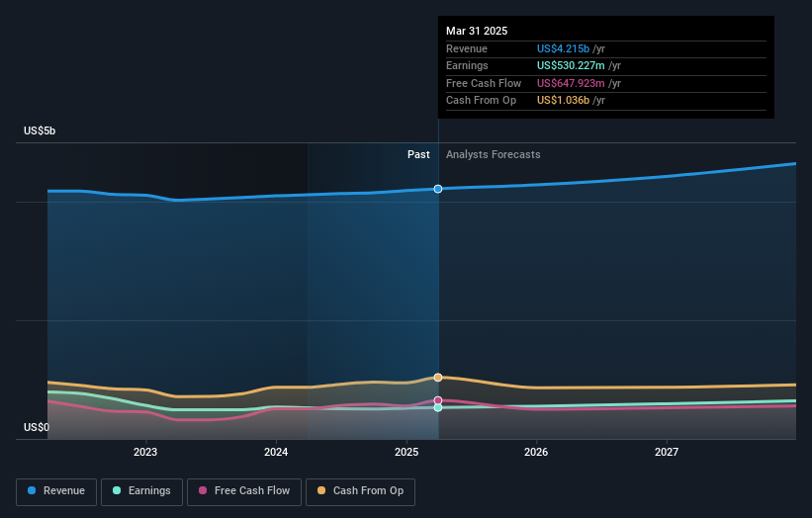
Task: Click the 'Free Cash Flow' row label in tooltip
Action: tap(484, 83)
